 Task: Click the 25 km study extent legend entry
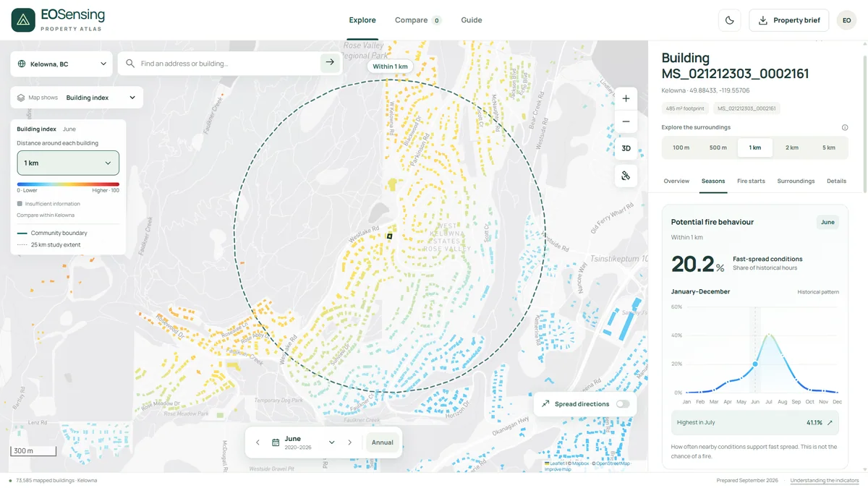coord(49,244)
